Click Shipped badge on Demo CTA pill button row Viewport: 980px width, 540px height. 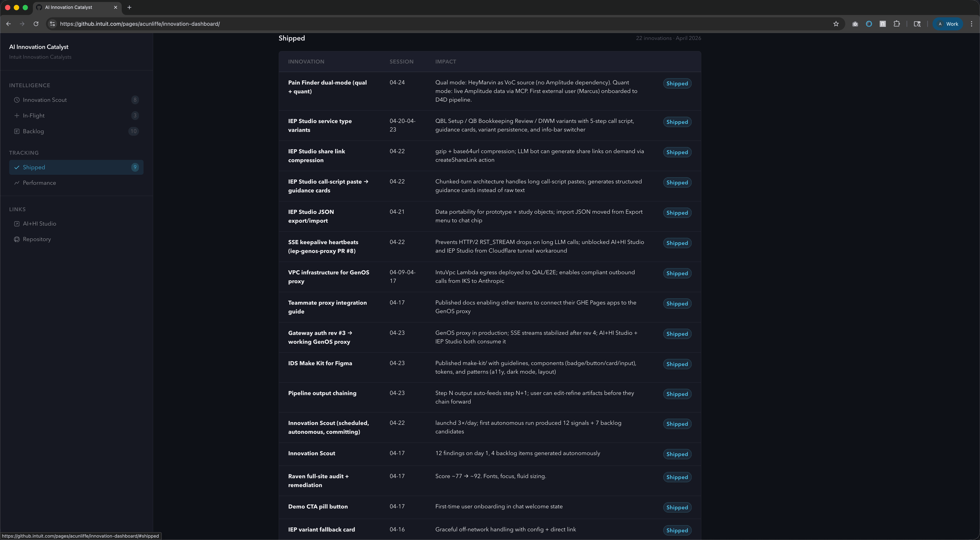coord(677,507)
